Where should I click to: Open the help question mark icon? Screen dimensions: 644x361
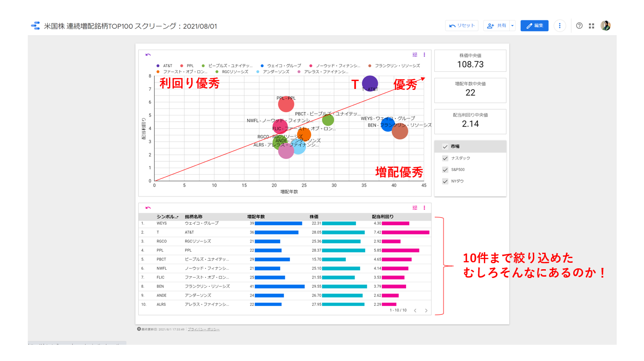point(579,26)
